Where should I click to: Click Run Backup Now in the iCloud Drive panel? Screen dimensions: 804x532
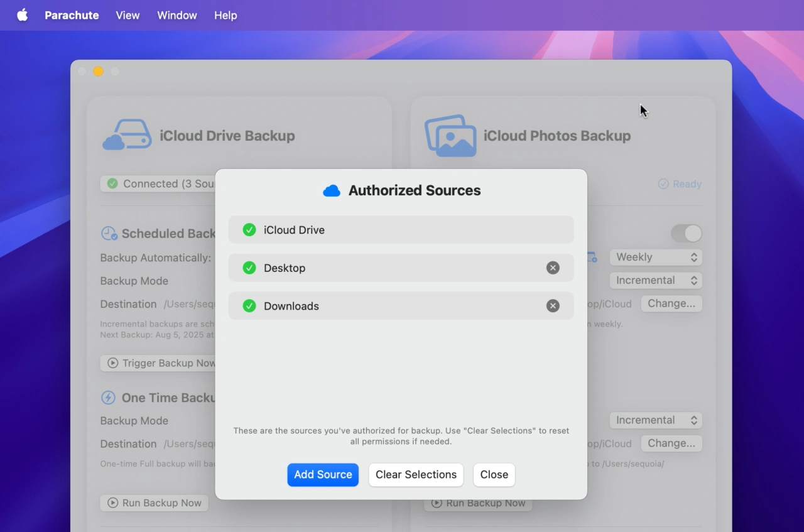[155, 503]
